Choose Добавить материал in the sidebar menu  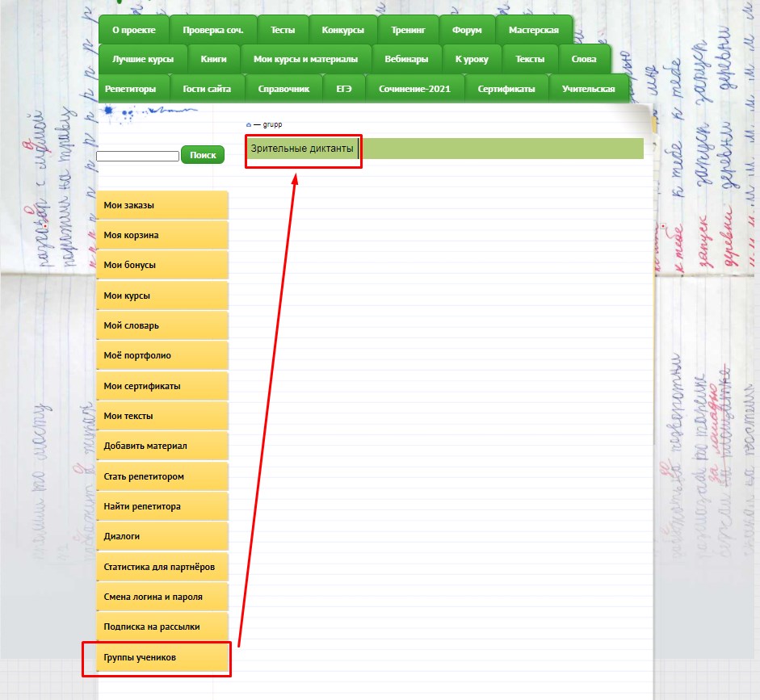tap(162, 446)
